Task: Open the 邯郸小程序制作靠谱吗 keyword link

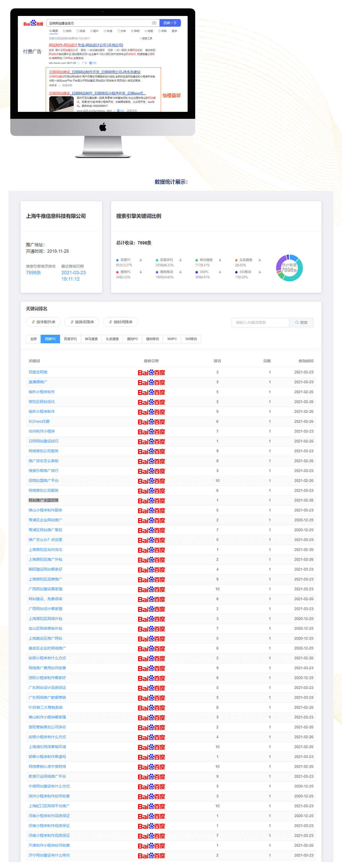Action: tap(47, 756)
